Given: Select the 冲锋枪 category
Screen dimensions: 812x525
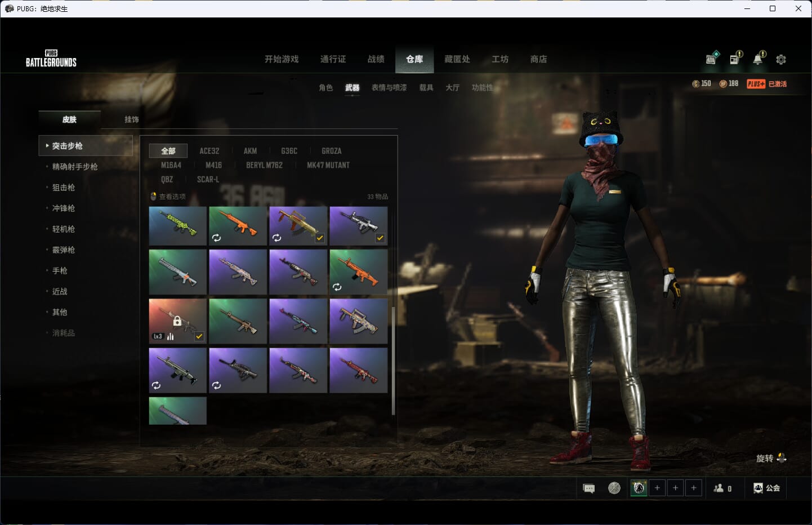Looking at the screenshot, I should pos(64,208).
